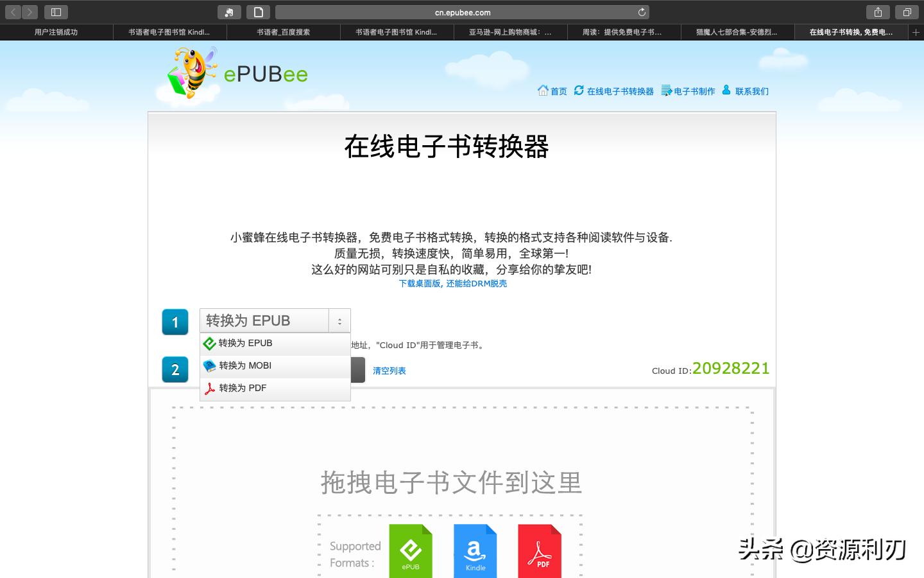Click the refresh icon next to 在线电子书转换器
Image resolution: width=924 pixels, height=578 pixels.
pyautogui.click(x=578, y=91)
